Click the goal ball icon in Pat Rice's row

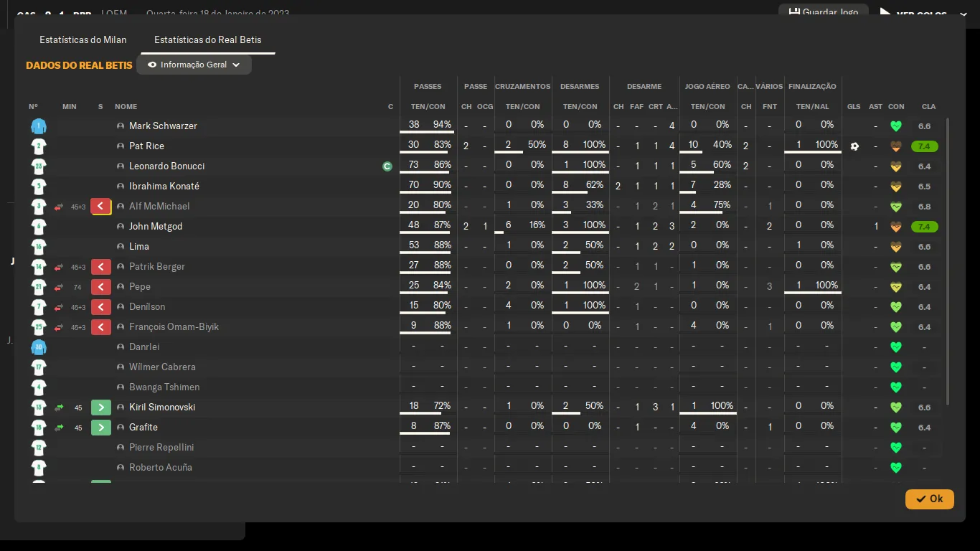pyautogui.click(x=854, y=146)
